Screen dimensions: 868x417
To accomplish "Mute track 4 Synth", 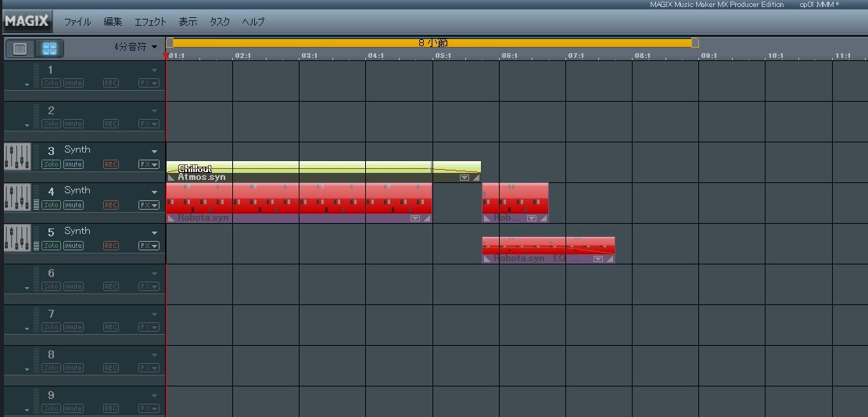I will pos(74,205).
